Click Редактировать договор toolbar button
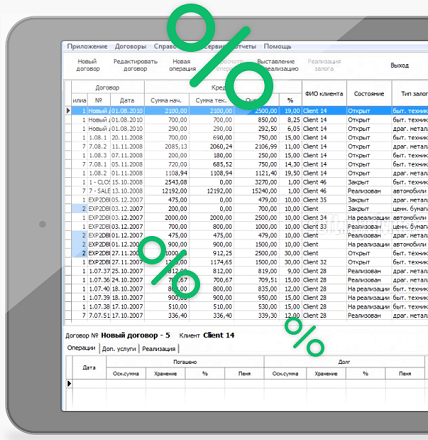The height and width of the screenshot is (440, 428). pos(135,65)
